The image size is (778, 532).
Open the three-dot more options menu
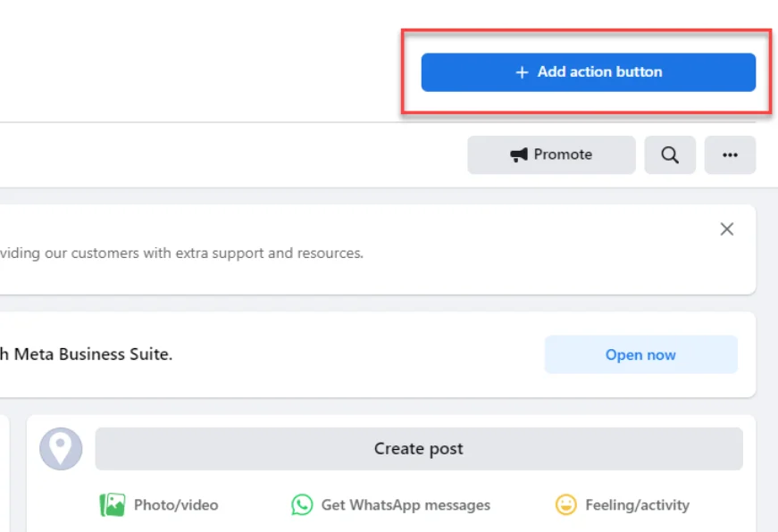pos(730,155)
